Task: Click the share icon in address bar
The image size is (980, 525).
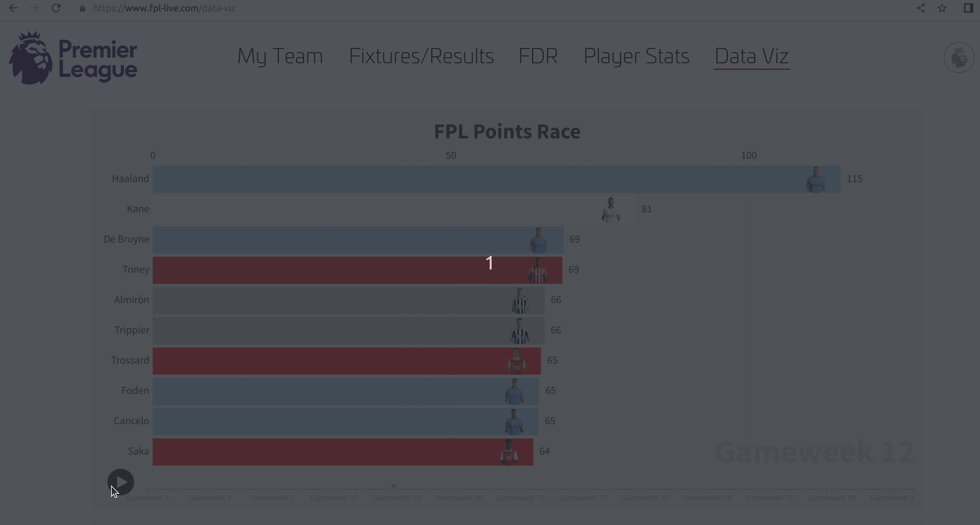Action: pyautogui.click(x=920, y=8)
